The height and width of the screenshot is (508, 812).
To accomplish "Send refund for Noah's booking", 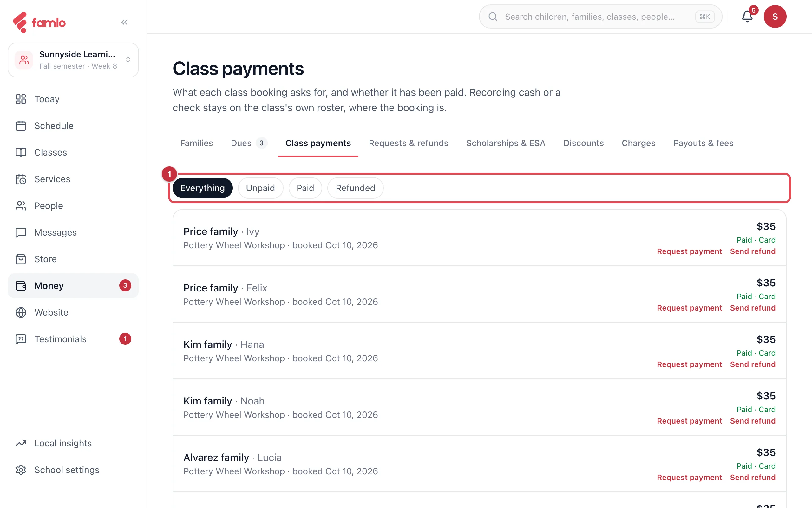I will (x=753, y=421).
